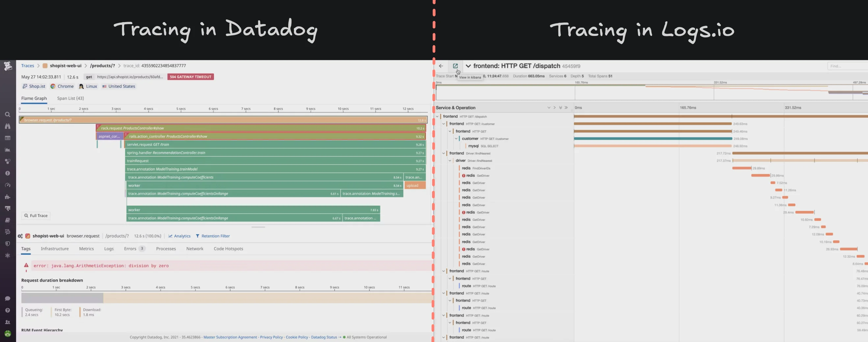The height and width of the screenshot is (342, 868).
Task: Open help using the question mark sidebar icon
Action: [x=8, y=310]
